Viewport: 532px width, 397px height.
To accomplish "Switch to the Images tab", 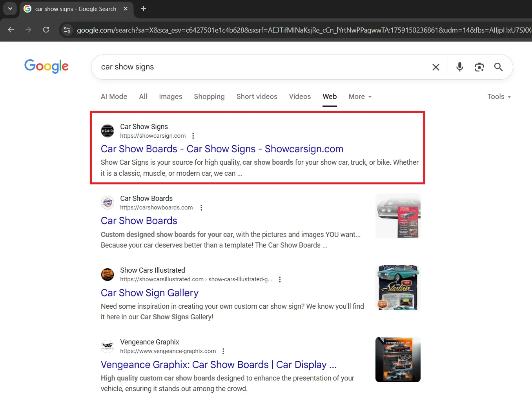I will pos(170,97).
